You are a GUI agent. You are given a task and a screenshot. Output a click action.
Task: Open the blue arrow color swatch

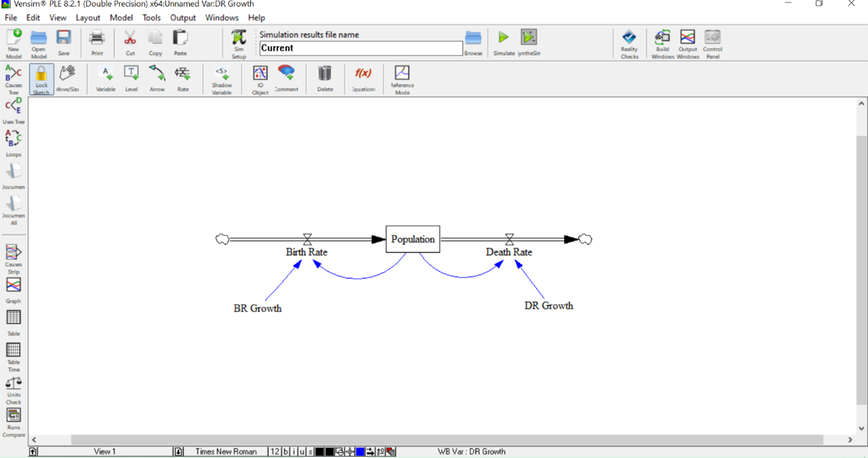coord(360,452)
